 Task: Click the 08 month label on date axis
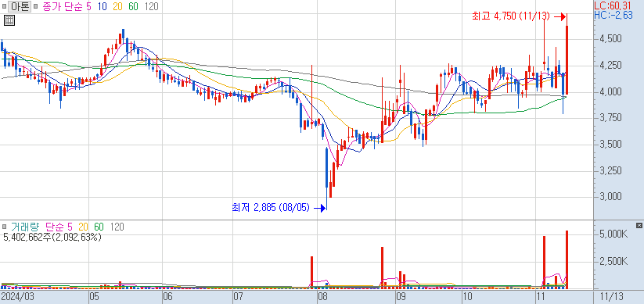[x=322, y=296]
